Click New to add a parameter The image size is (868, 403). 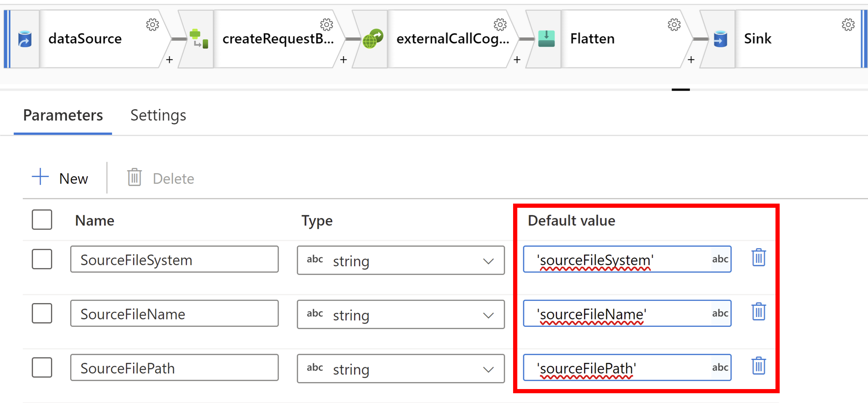click(60, 178)
